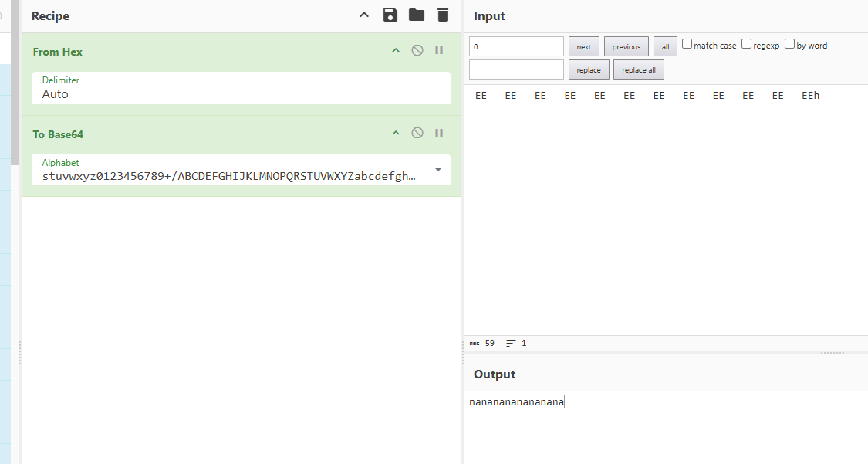Collapse the Recipe panel with the chevron
Image resolution: width=868 pixels, height=464 pixels.
pyautogui.click(x=364, y=15)
